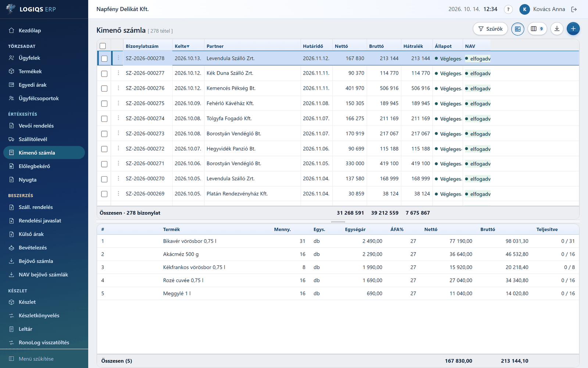
Task: Click the LOGIQS ERP logo
Action: tap(31, 9)
